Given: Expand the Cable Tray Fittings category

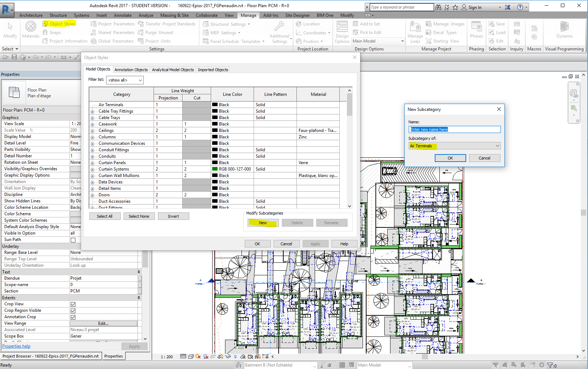Looking at the screenshot, I should click(x=93, y=111).
